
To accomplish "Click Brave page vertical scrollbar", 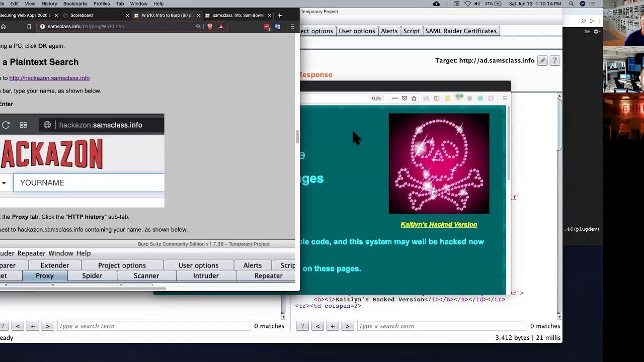I will [297, 137].
